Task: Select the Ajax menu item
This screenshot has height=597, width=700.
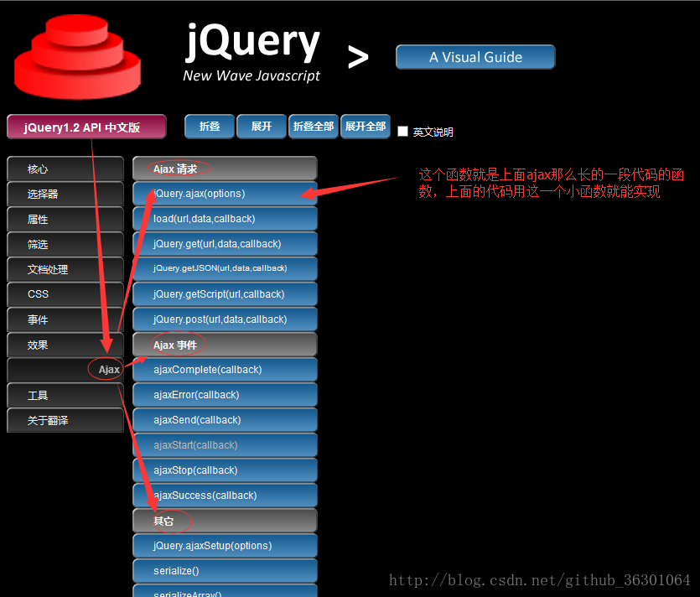Action: (x=65, y=370)
